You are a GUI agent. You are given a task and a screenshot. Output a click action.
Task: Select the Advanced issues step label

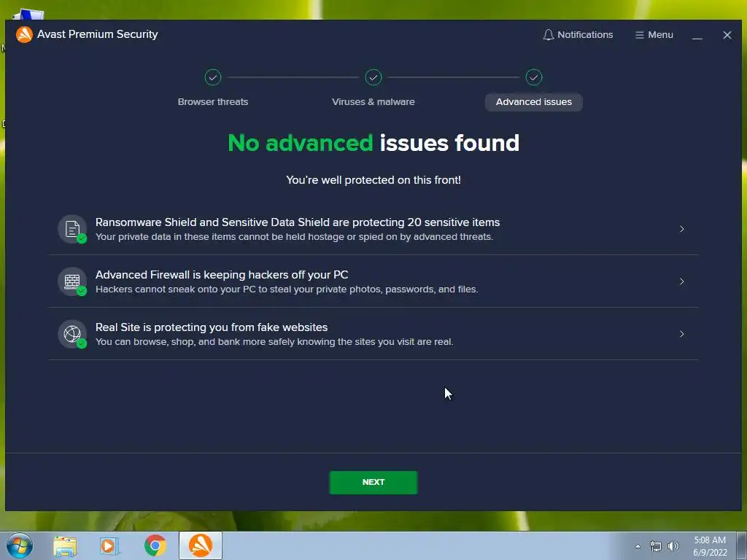coord(533,102)
